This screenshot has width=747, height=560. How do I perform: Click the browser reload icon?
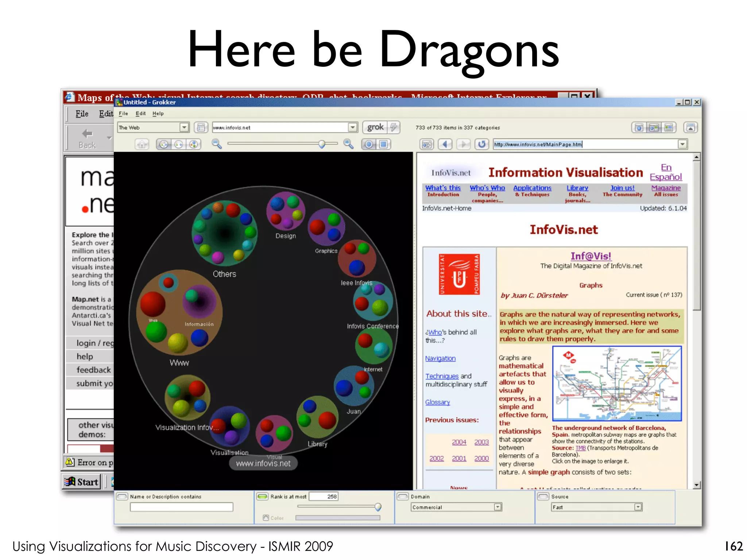pos(482,144)
